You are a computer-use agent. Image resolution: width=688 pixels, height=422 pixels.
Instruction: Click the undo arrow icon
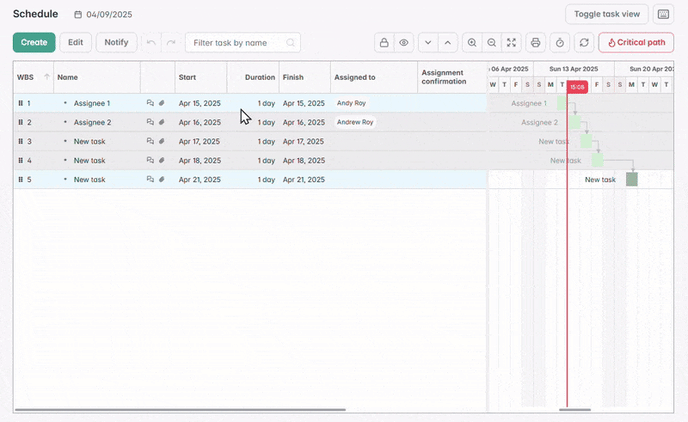click(151, 43)
